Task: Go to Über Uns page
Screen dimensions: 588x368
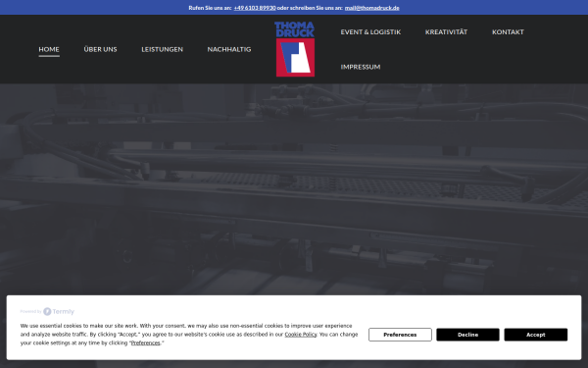Action: click(x=100, y=49)
